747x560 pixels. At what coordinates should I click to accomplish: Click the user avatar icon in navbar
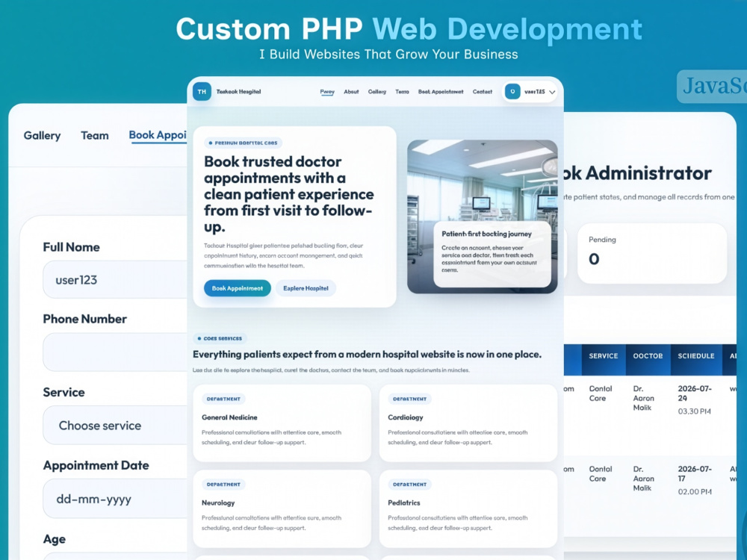[512, 91]
